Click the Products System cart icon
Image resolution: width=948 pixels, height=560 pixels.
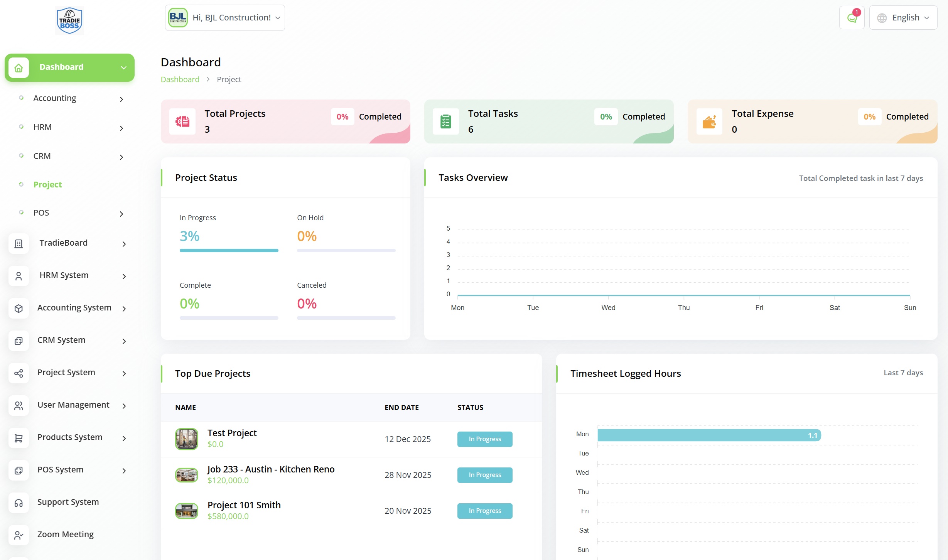click(19, 438)
